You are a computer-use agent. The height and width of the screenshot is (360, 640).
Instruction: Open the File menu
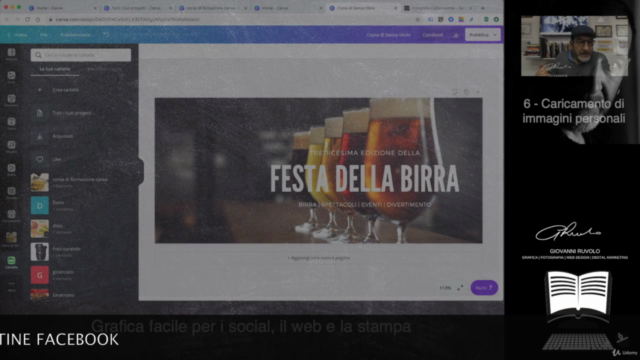coord(44,35)
